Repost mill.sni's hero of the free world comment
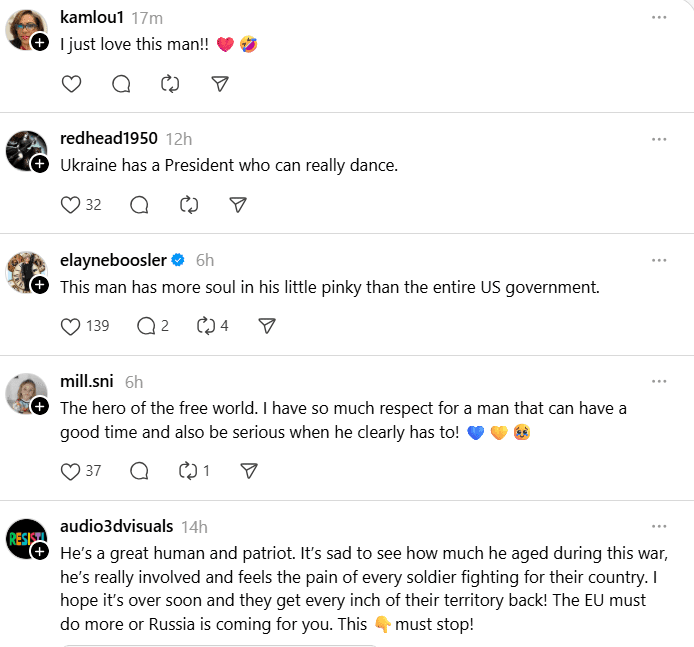The height and width of the screenshot is (647, 694). (x=186, y=470)
